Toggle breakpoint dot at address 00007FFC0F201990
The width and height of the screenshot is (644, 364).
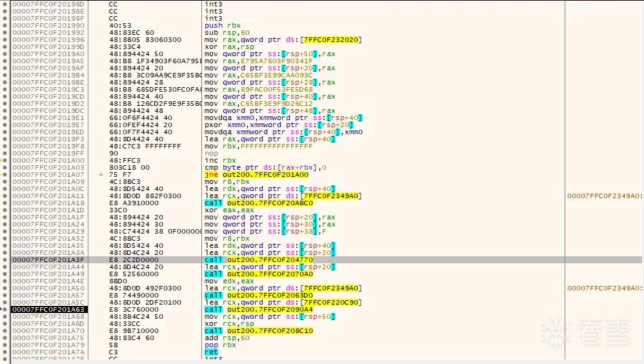pyautogui.click(x=5, y=25)
